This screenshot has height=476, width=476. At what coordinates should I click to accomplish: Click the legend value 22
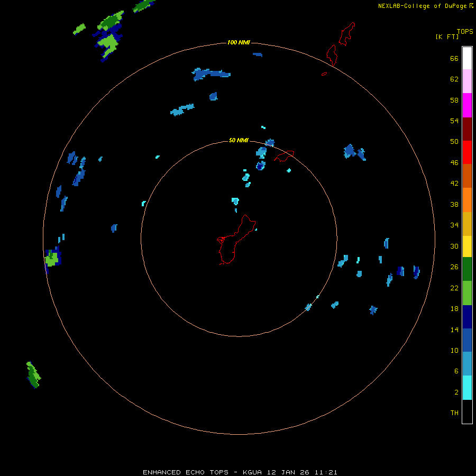coord(454,288)
